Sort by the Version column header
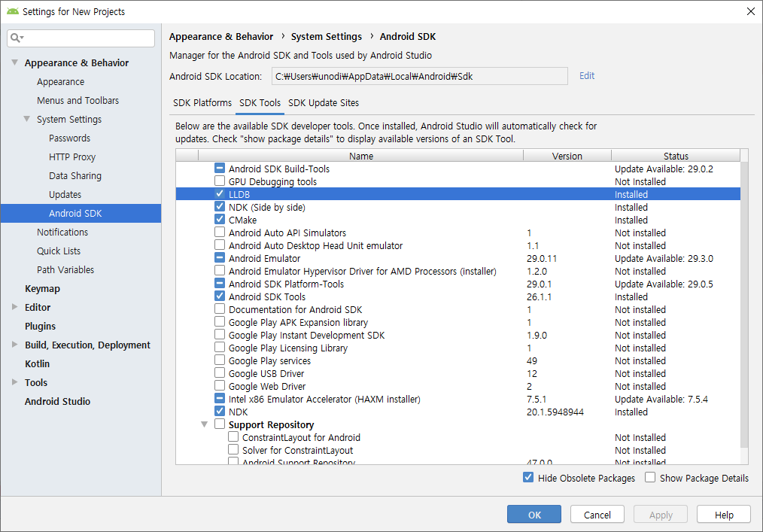Viewport: 763px width, 532px height. click(567, 156)
